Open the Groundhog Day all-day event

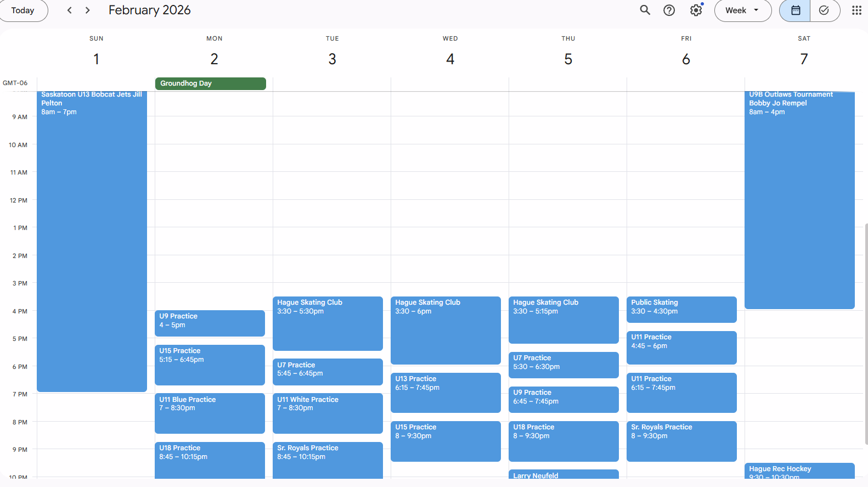click(210, 83)
